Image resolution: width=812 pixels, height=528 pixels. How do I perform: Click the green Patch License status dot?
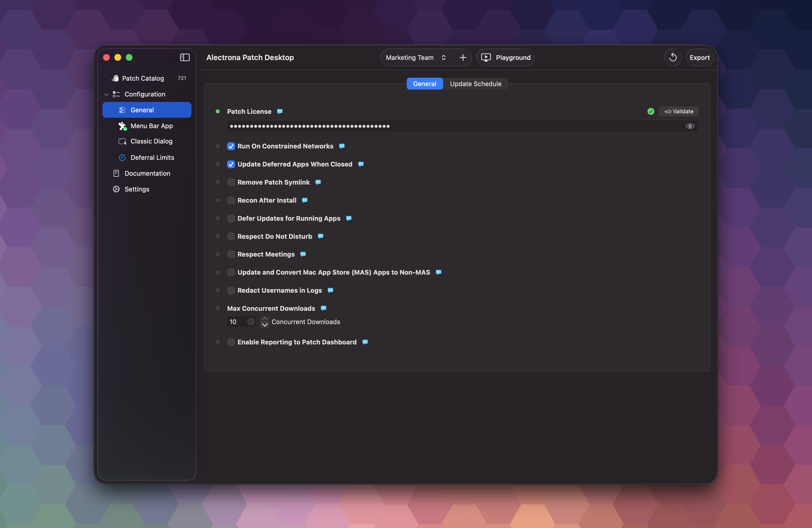218,111
